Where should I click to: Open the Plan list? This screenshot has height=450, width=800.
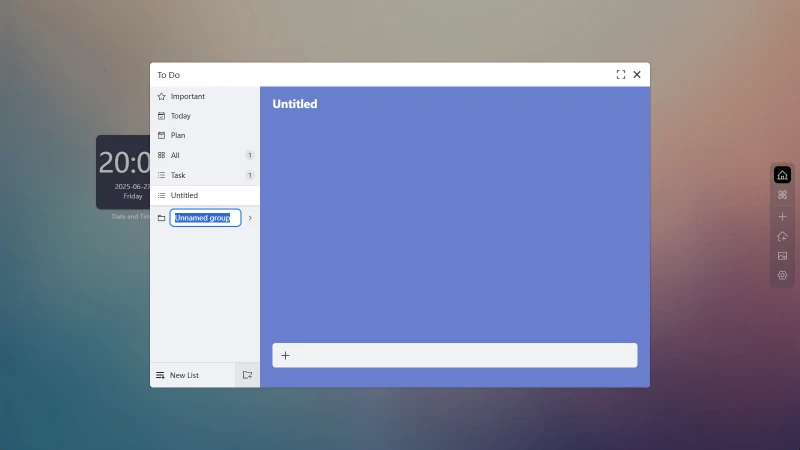[205, 135]
